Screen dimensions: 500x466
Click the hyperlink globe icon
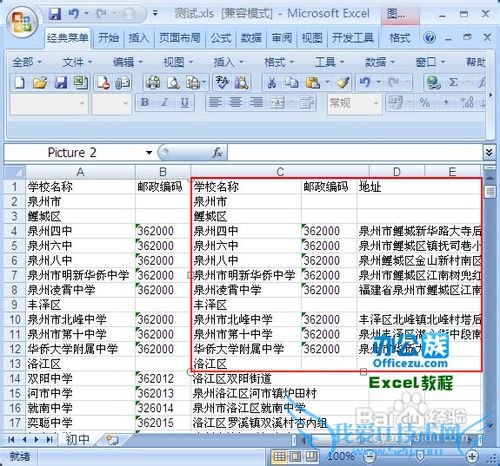(x=434, y=83)
